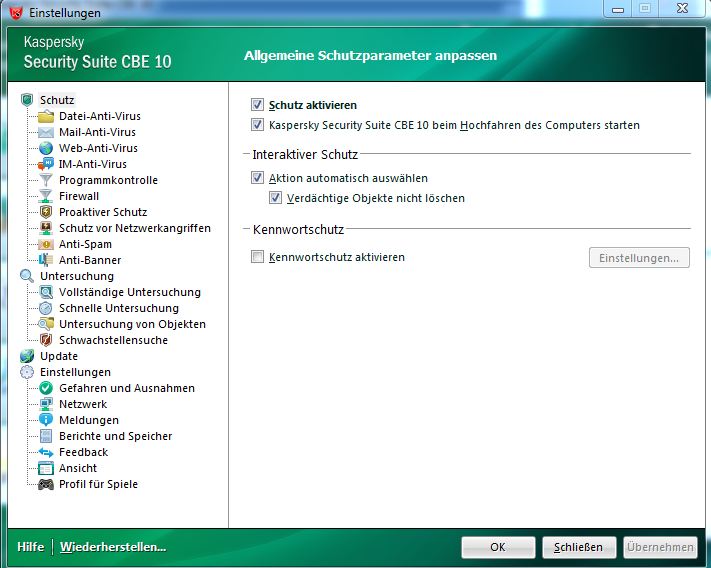Viewport: 711px width, 568px height.
Task: Uncheck start Kaspersky beim Hochfahren checkbox
Action: click(258, 125)
